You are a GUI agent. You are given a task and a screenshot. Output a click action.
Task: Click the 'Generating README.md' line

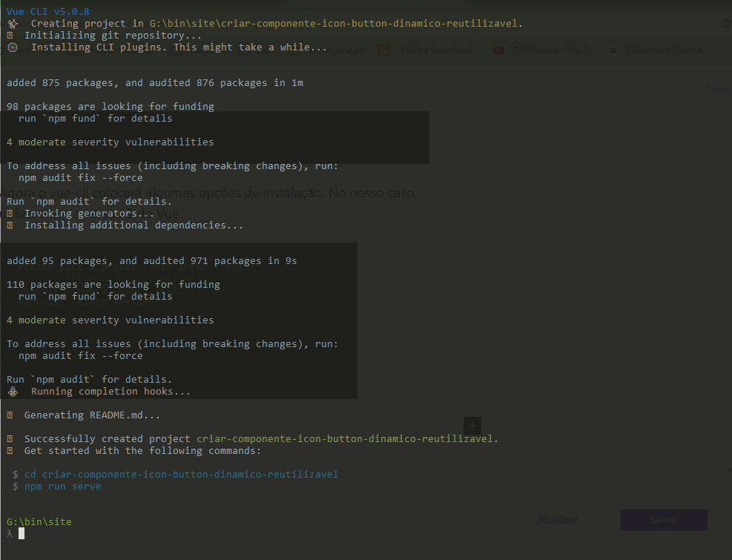(92, 415)
